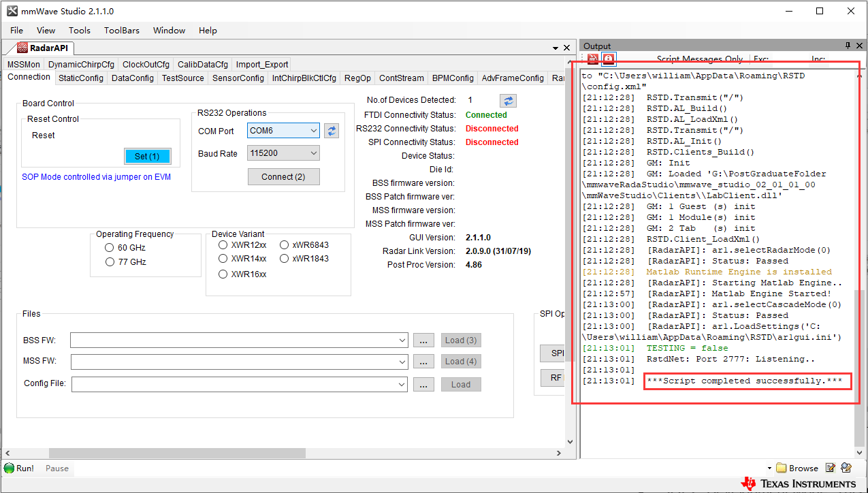Image resolution: width=868 pixels, height=493 pixels.
Task: Switch to the RegOp tab
Action: tap(358, 78)
